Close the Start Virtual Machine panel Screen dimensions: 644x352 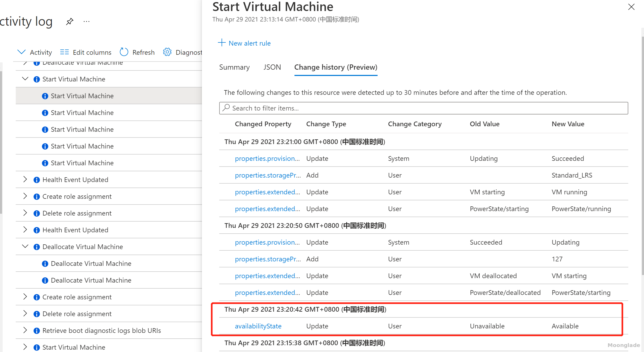[x=631, y=7]
